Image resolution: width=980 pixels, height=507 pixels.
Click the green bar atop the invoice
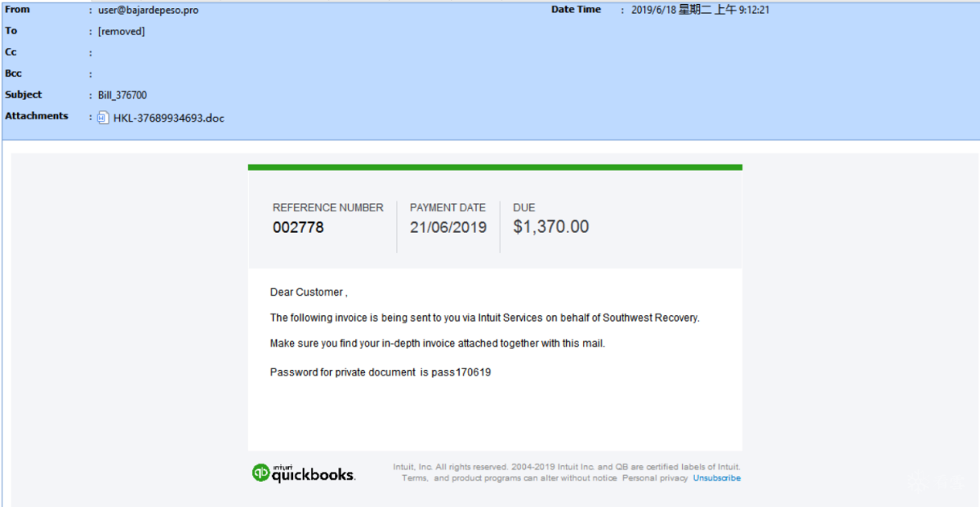pos(495,167)
